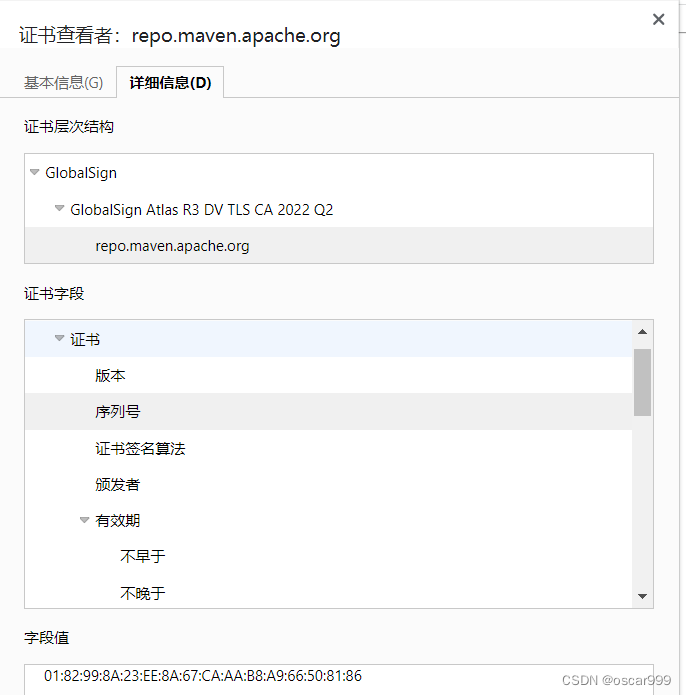The width and height of the screenshot is (686, 695).
Task: Click the fields list scrollbar thumb
Action: click(x=642, y=382)
